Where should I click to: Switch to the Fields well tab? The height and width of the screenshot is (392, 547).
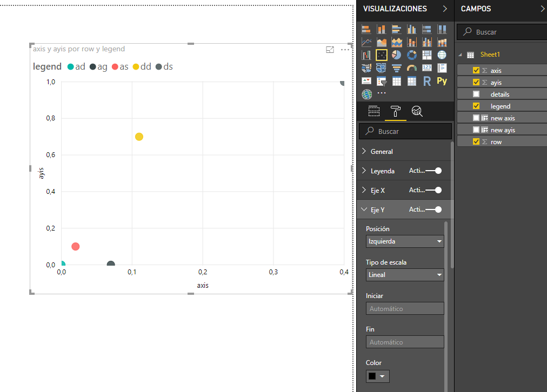[374, 111]
